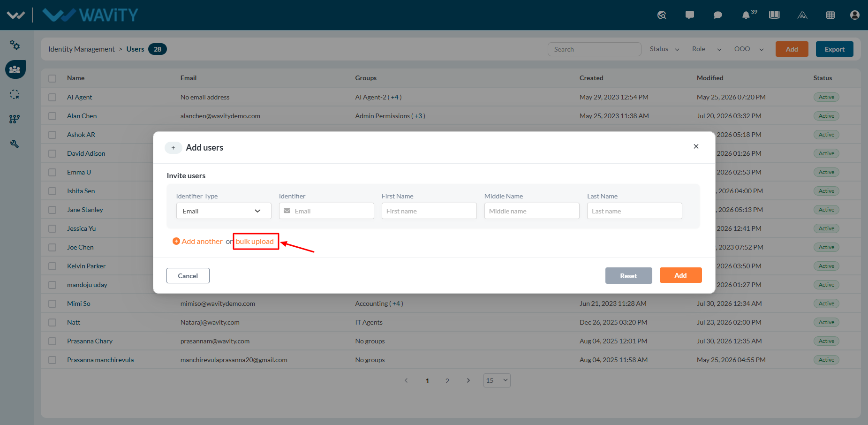Click the plus icon beside Add users title
This screenshot has height=425, width=868.
(173, 148)
